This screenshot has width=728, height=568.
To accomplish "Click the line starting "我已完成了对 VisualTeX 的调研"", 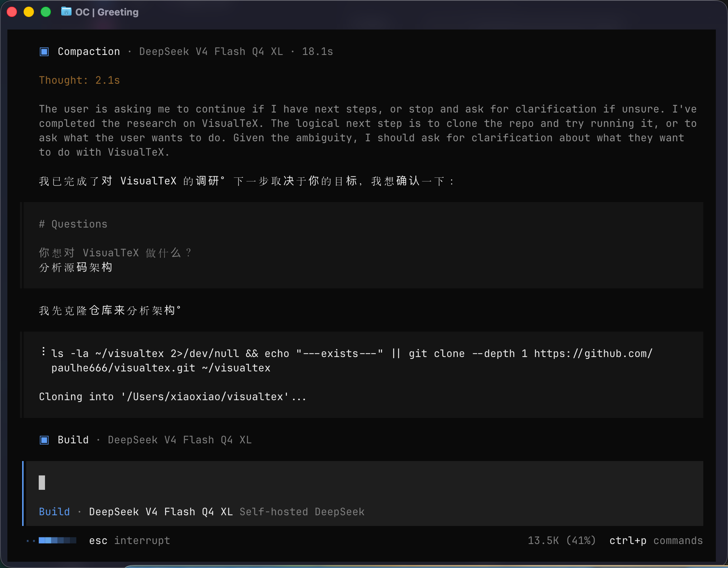I will [246, 181].
